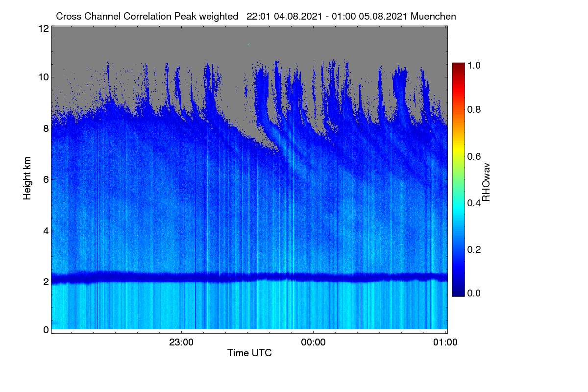Image resolution: width=588 pixels, height=392 pixels.
Task: Click the colorbar tick label '0.4'
Action: pos(475,203)
